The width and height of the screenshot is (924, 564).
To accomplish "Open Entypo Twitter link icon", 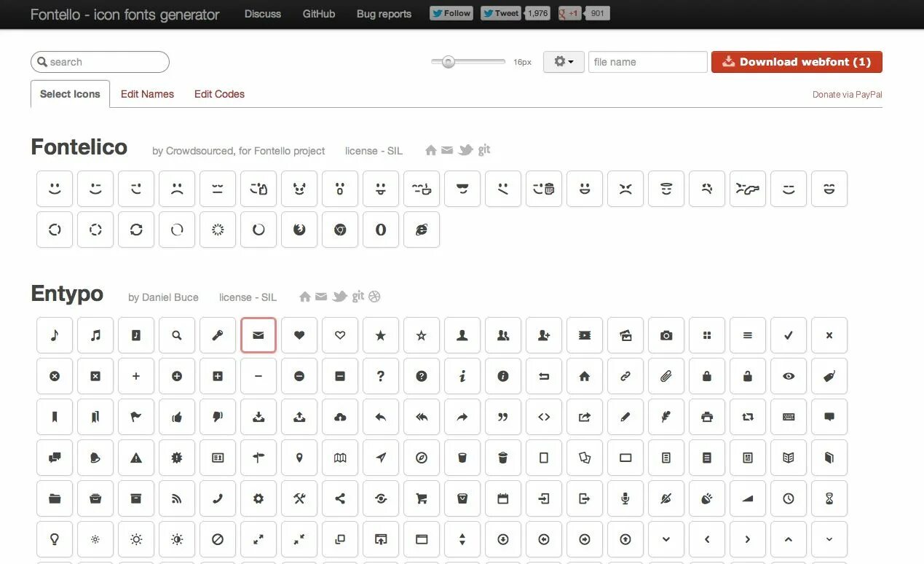I will (x=340, y=297).
